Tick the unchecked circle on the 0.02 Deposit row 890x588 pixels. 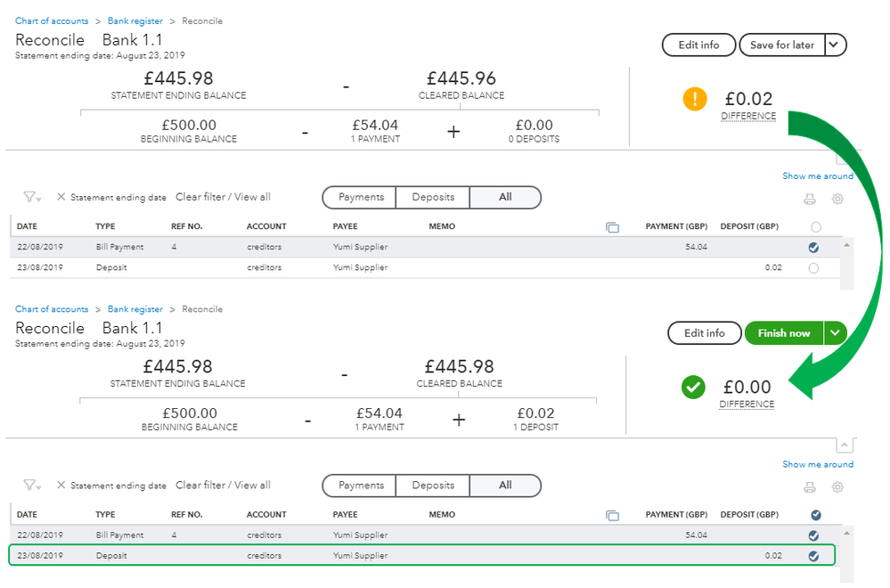(813, 268)
